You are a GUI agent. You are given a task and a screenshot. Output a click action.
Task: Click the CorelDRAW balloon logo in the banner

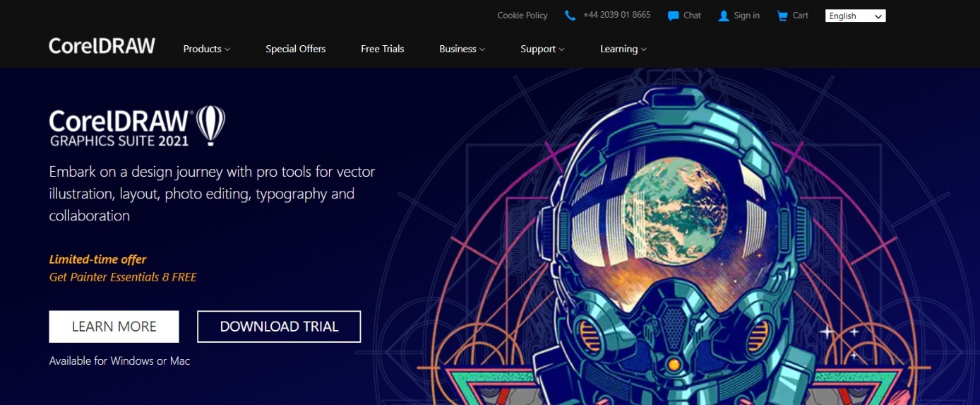(210, 125)
